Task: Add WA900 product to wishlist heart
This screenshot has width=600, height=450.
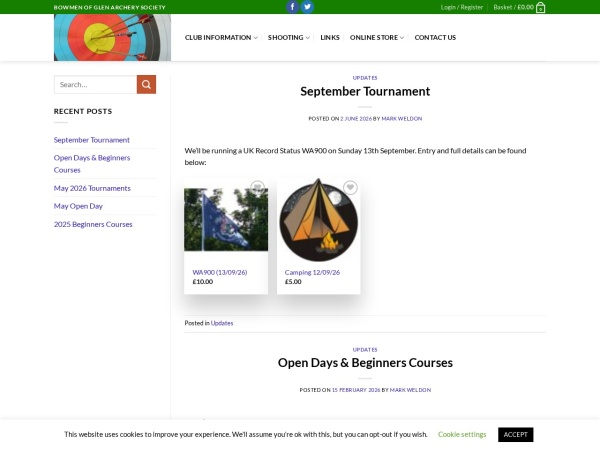Action: coord(258,188)
